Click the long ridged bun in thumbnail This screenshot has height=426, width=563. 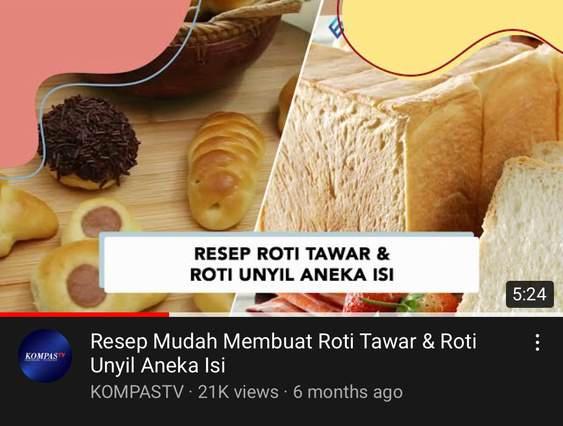coord(225,171)
